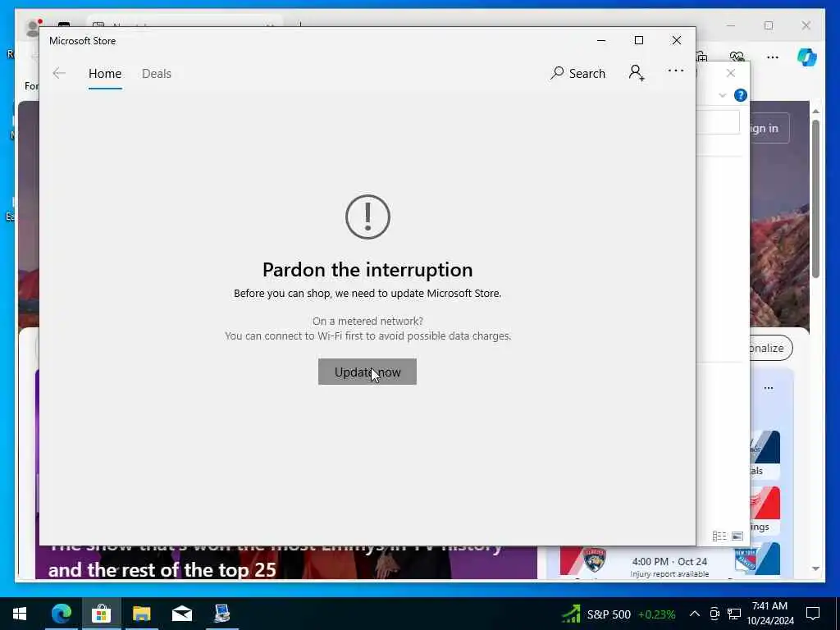Open the network status tray icon
This screenshot has height=630, width=840.
tap(734, 614)
